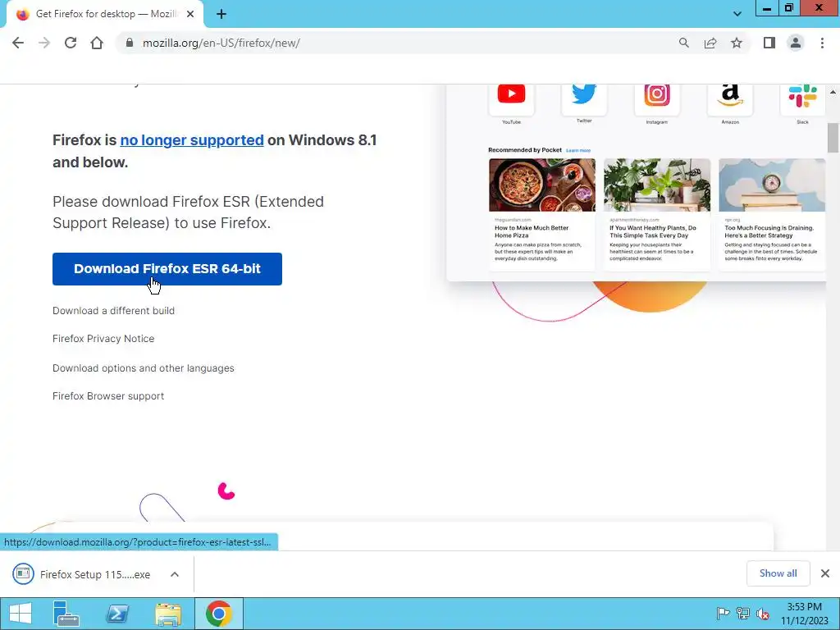Screen dimensions: 840x630
Task: Bookmark this page with the star icon
Action: [737, 43]
